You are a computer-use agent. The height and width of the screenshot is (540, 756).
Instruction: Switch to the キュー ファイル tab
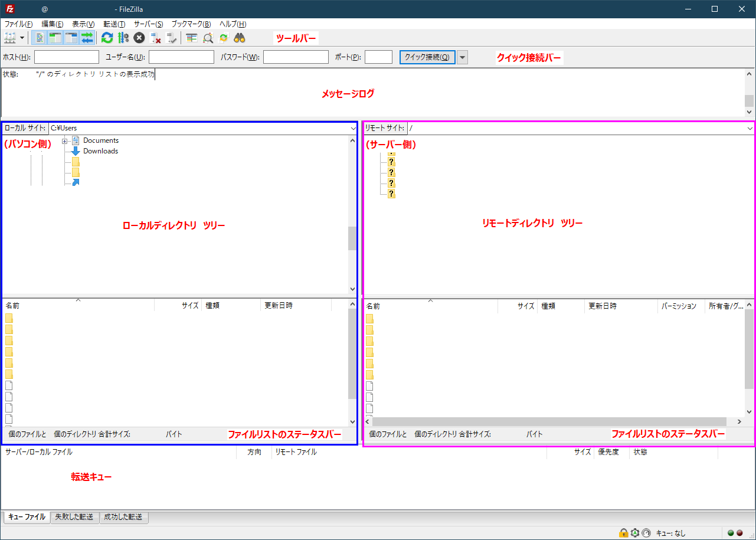[27, 517]
